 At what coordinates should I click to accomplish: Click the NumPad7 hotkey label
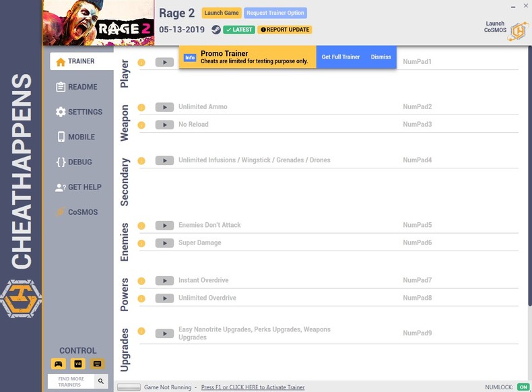(x=418, y=280)
